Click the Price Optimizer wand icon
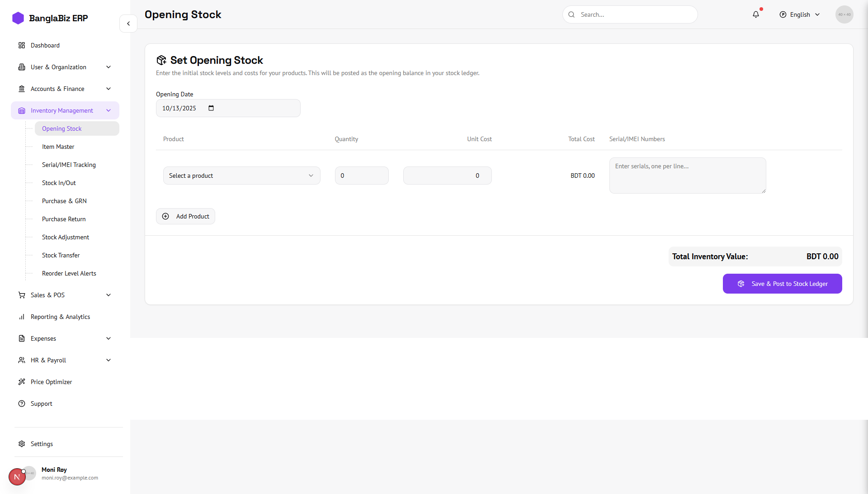 point(22,382)
